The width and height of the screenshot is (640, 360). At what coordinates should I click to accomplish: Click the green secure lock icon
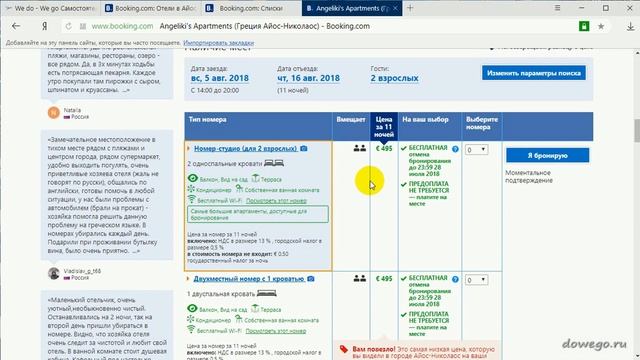click(584, 26)
